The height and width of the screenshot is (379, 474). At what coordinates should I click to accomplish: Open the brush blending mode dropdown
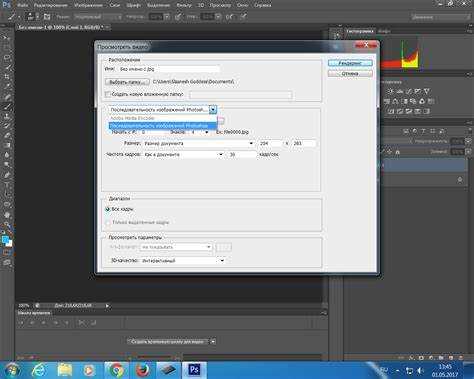98,17
